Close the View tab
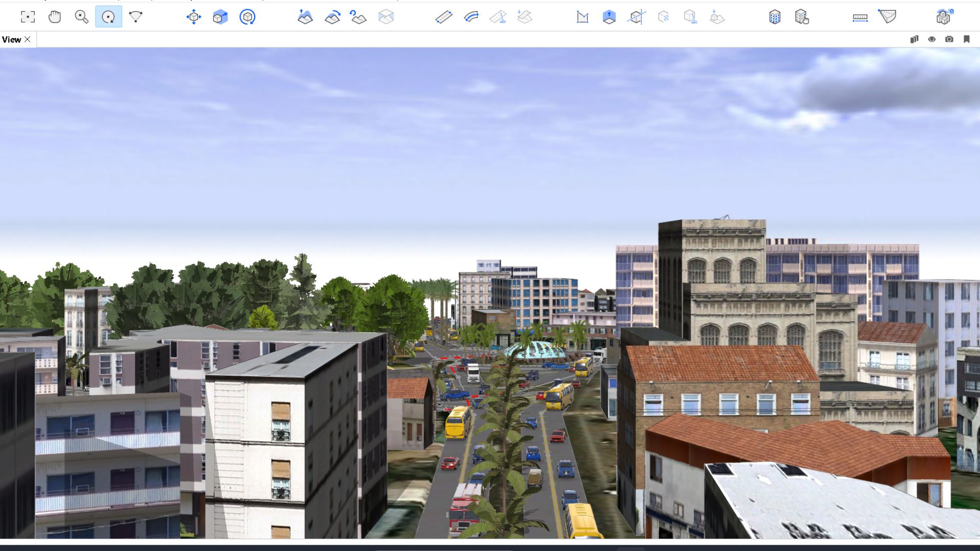980x551 pixels. 28,39
